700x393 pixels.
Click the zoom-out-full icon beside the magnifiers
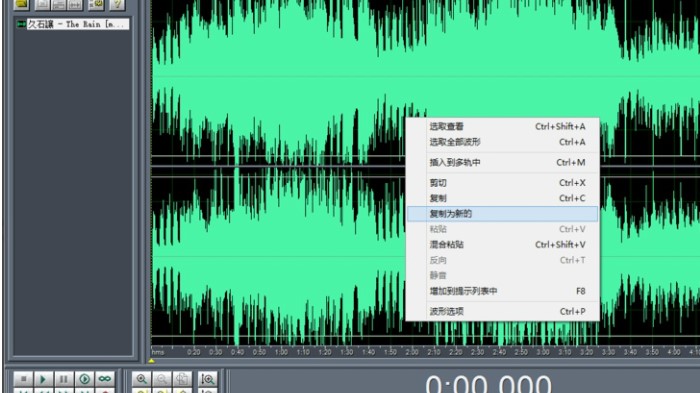coord(182,379)
